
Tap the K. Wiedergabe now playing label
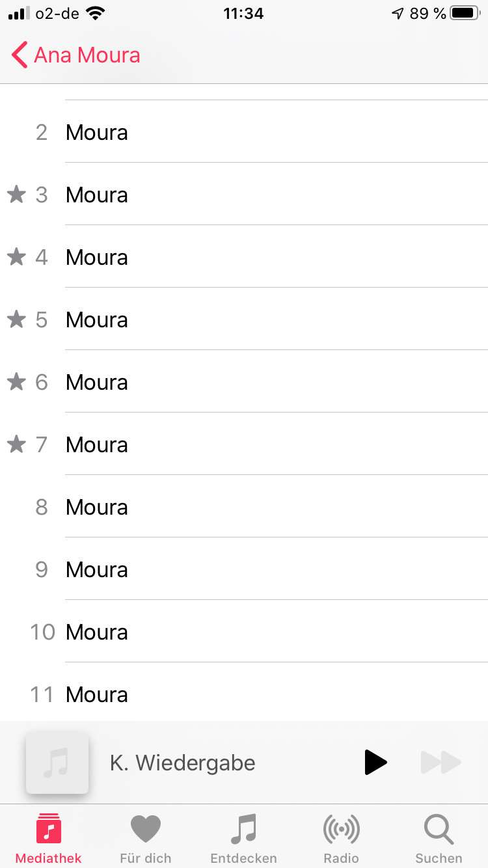pyautogui.click(x=183, y=763)
